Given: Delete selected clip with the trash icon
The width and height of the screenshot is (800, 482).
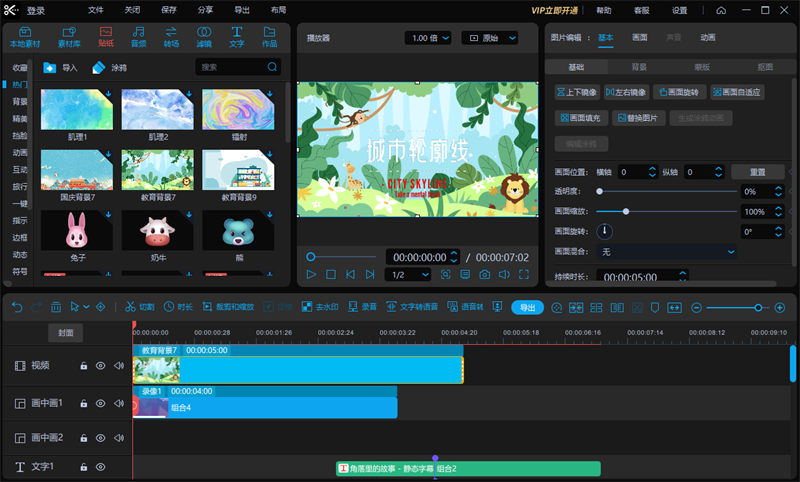Looking at the screenshot, I should click(x=56, y=307).
